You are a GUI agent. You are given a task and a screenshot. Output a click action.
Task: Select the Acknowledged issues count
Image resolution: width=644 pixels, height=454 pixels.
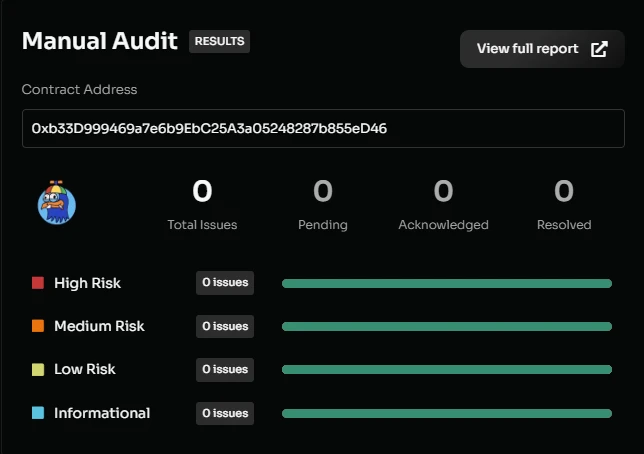tap(443, 191)
